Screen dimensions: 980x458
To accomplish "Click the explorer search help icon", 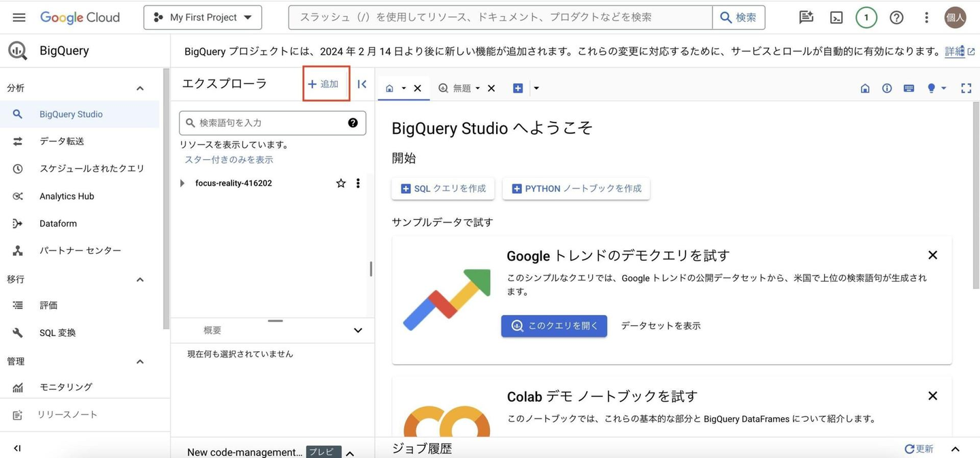I will (353, 122).
